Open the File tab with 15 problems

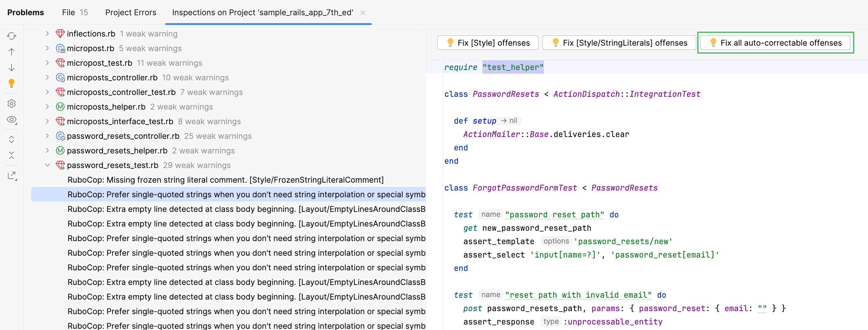[75, 12]
